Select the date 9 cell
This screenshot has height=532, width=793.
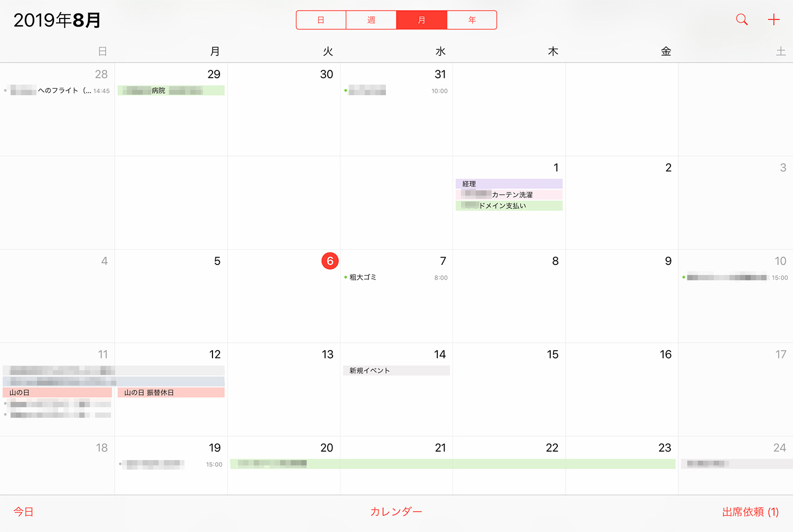point(622,296)
